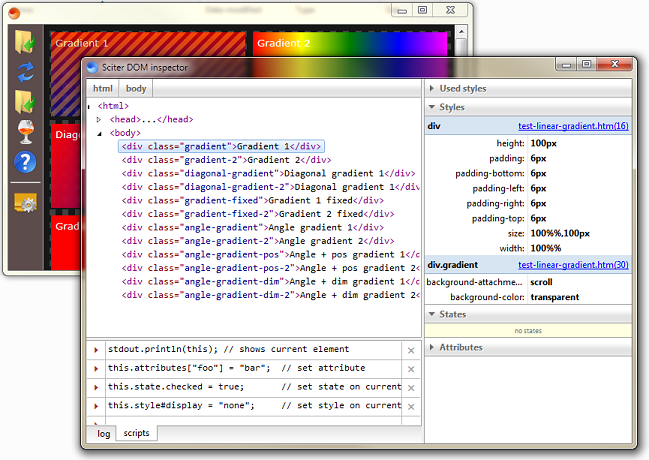Expand the collapsed head element node
The height and width of the screenshot is (460, 649).
click(x=99, y=120)
